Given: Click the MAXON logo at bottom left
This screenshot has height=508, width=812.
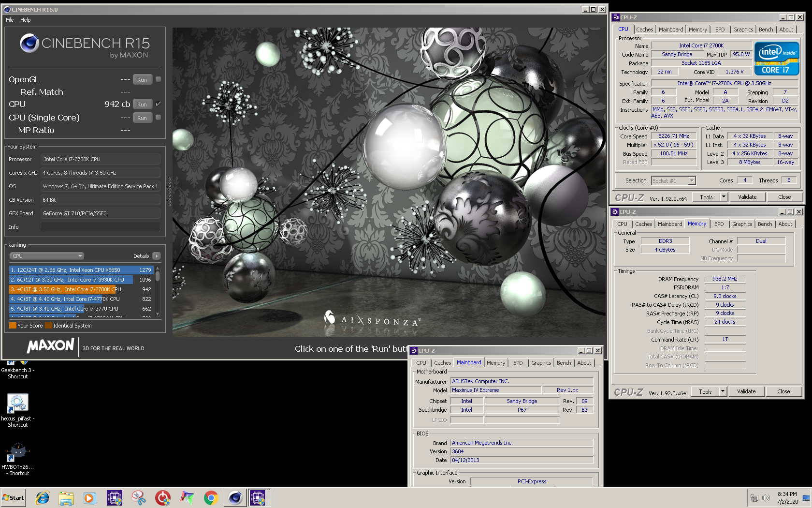Looking at the screenshot, I should tap(50, 345).
